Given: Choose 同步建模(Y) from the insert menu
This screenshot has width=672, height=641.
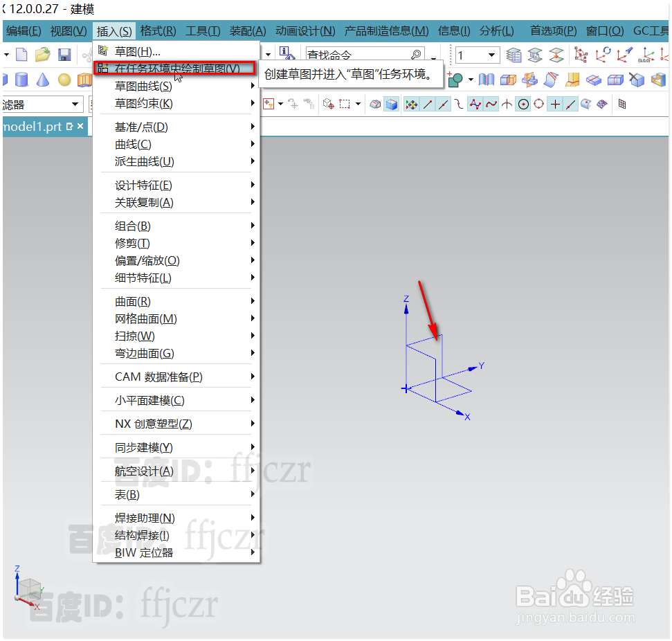Looking at the screenshot, I should click(x=176, y=447).
